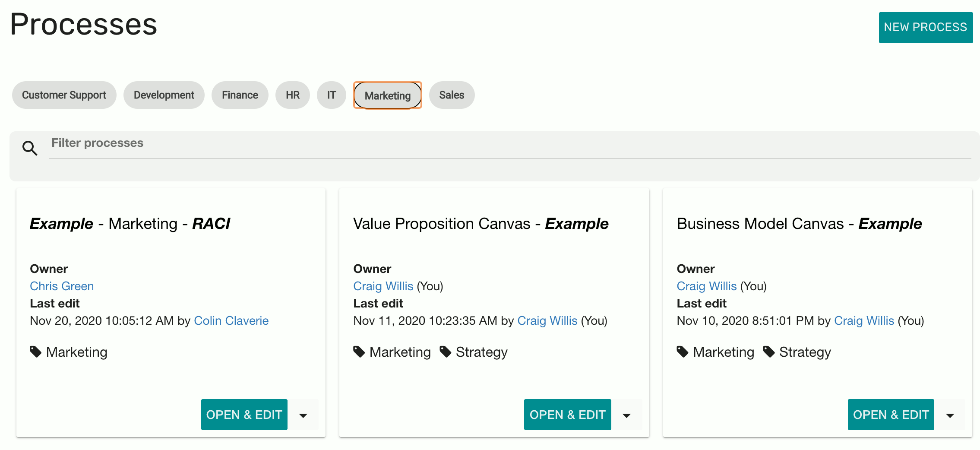Click the search magnifier icon

[x=30, y=148]
